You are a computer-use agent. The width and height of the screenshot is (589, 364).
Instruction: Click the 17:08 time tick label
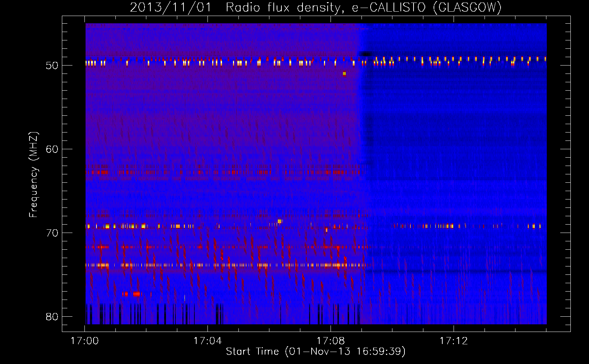pos(331,341)
